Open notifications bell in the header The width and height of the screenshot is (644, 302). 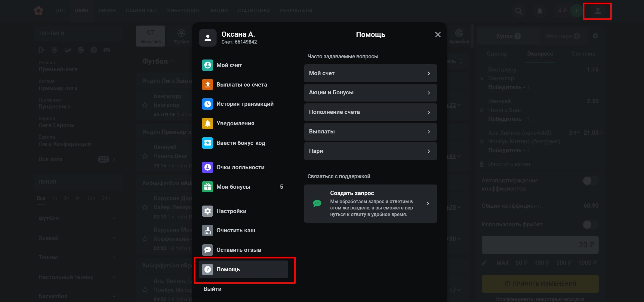click(540, 11)
